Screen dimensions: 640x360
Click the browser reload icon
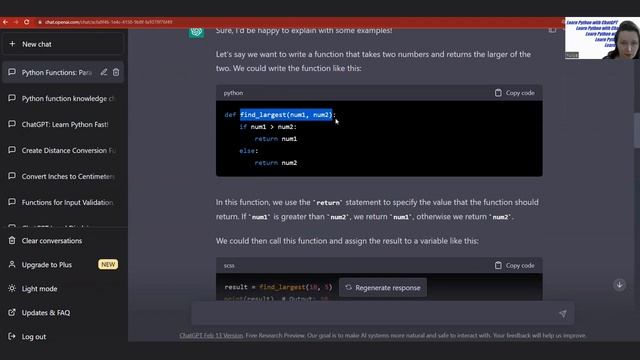pos(27,22)
